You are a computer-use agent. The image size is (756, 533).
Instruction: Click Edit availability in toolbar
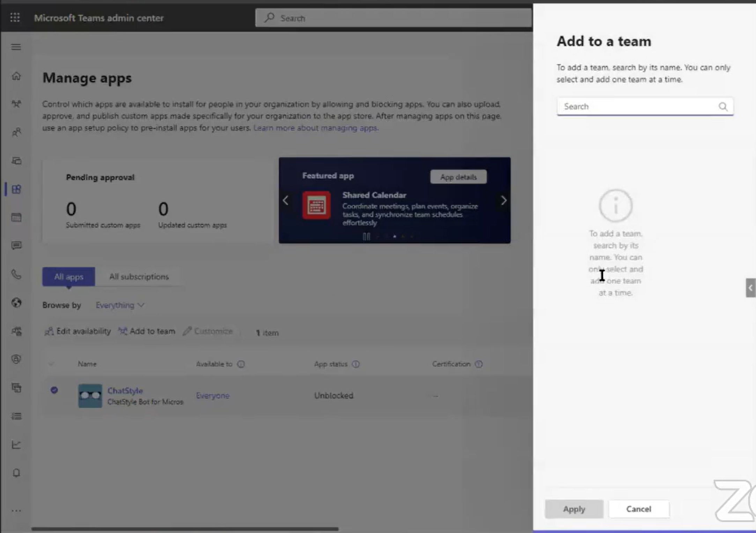tap(77, 331)
